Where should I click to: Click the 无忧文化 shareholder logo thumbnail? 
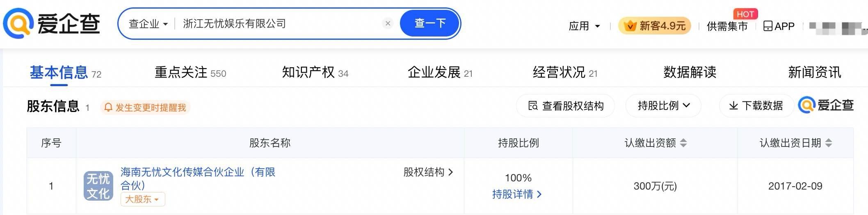pyautogui.click(x=98, y=186)
